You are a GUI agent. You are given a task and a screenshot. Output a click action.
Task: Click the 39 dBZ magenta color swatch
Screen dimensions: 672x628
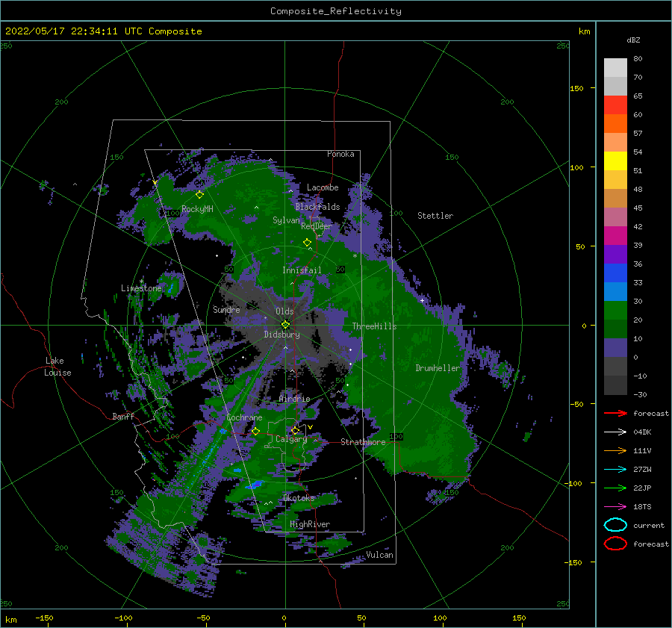click(x=615, y=235)
